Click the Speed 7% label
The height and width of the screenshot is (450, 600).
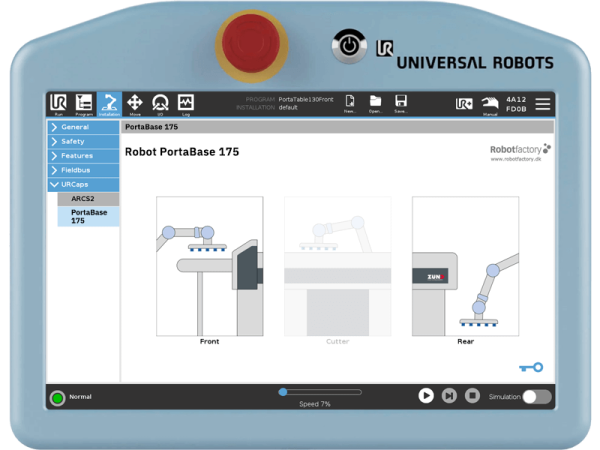click(315, 404)
